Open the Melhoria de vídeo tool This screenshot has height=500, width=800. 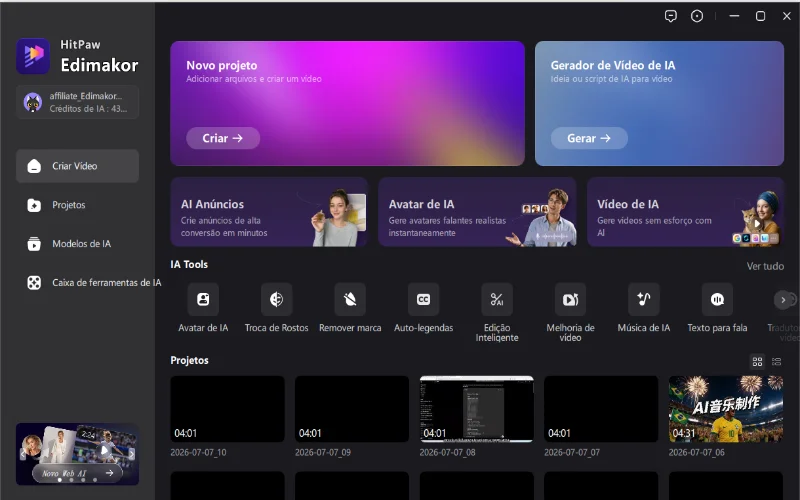pyautogui.click(x=570, y=299)
